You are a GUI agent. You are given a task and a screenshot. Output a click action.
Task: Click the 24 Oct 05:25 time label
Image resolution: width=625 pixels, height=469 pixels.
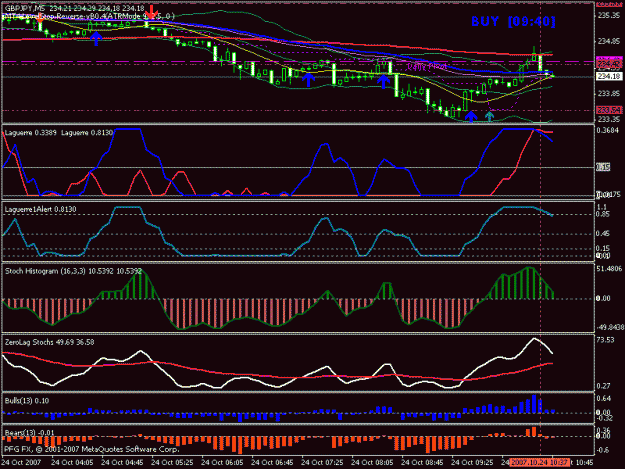pos(172,463)
